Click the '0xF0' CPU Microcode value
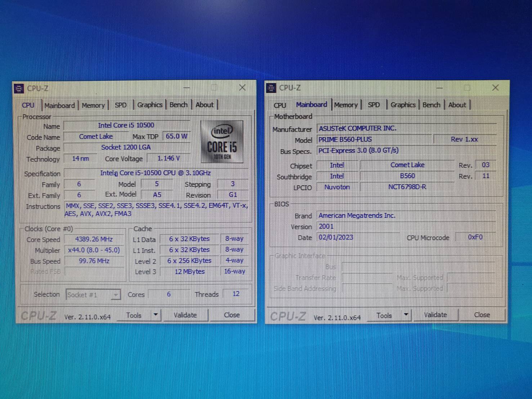Viewport: 532px width, 399px height. (475, 237)
